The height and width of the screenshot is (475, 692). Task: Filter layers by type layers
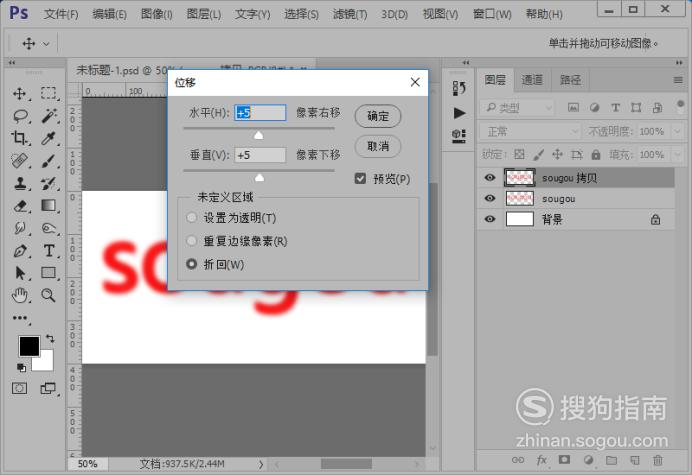tap(615, 107)
